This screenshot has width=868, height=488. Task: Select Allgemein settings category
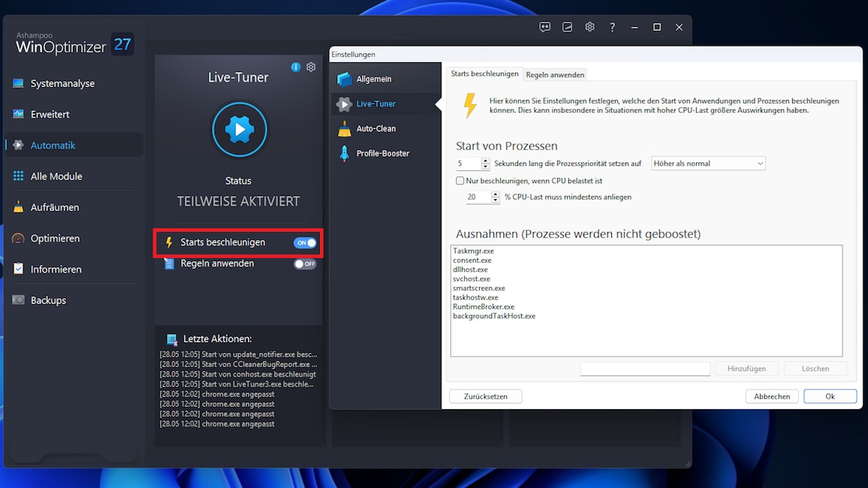pos(386,79)
